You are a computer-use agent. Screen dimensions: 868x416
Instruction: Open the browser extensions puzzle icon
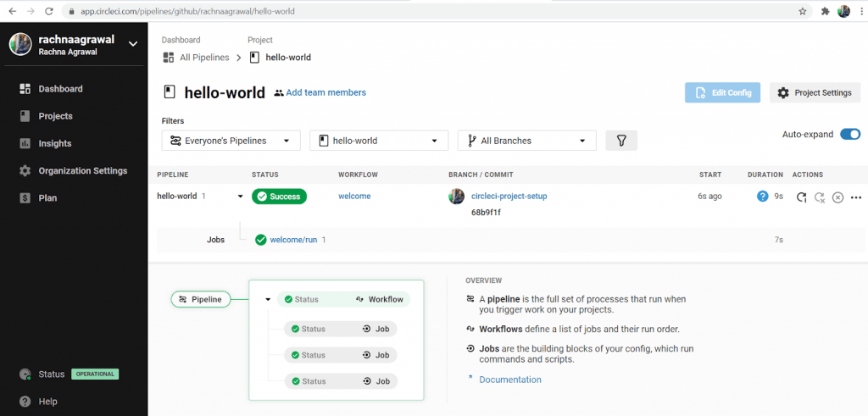click(823, 11)
